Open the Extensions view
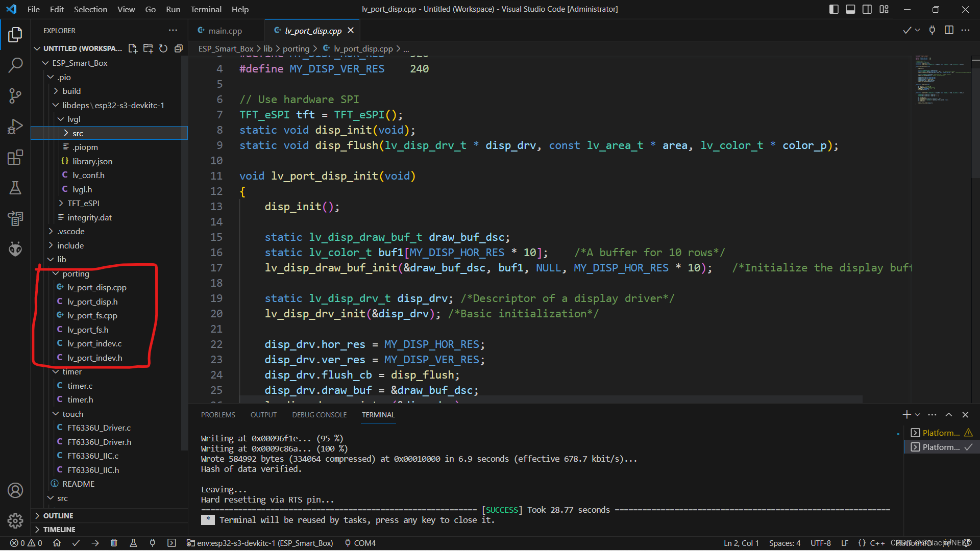This screenshot has width=980, height=551. coord(15,157)
